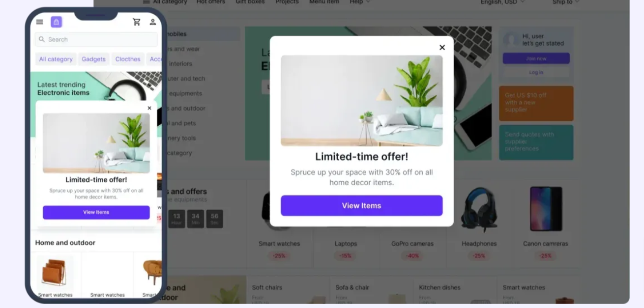The width and height of the screenshot is (644, 308).
Task: Close the mobile limited-time offer popup
Action: [149, 108]
